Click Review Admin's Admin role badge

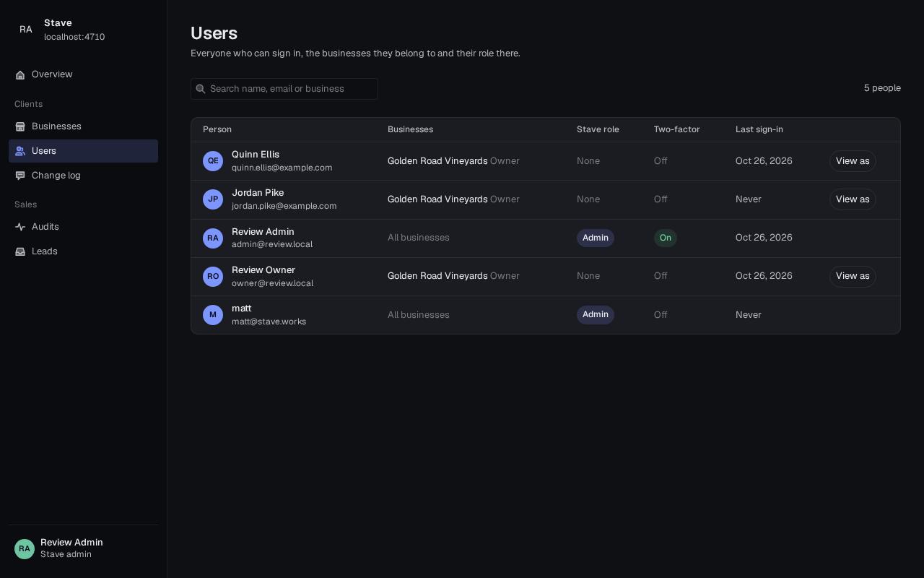click(596, 238)
